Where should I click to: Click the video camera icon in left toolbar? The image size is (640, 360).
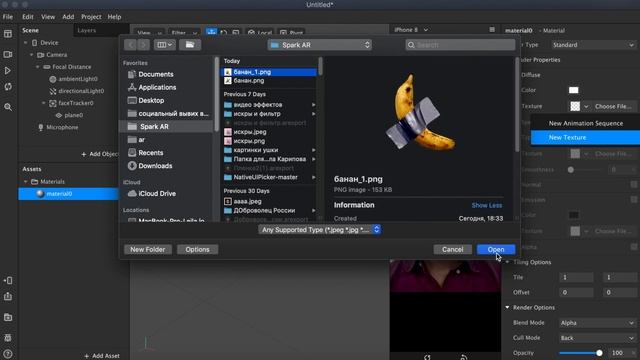click(x=8, y=54)
